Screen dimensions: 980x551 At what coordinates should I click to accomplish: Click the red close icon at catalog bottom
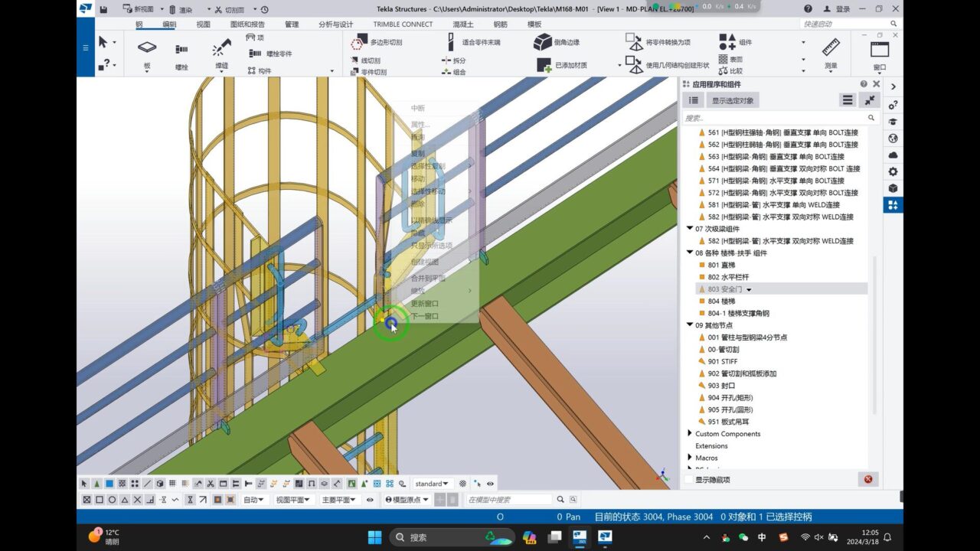pyautogui.click(x=868, y=479)
